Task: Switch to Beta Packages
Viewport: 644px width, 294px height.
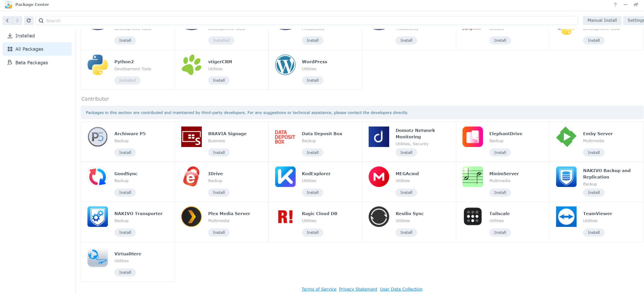Action: 37,62
